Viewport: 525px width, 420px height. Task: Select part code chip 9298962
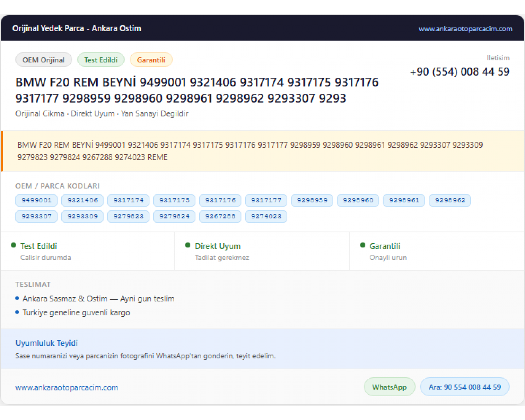450,200
